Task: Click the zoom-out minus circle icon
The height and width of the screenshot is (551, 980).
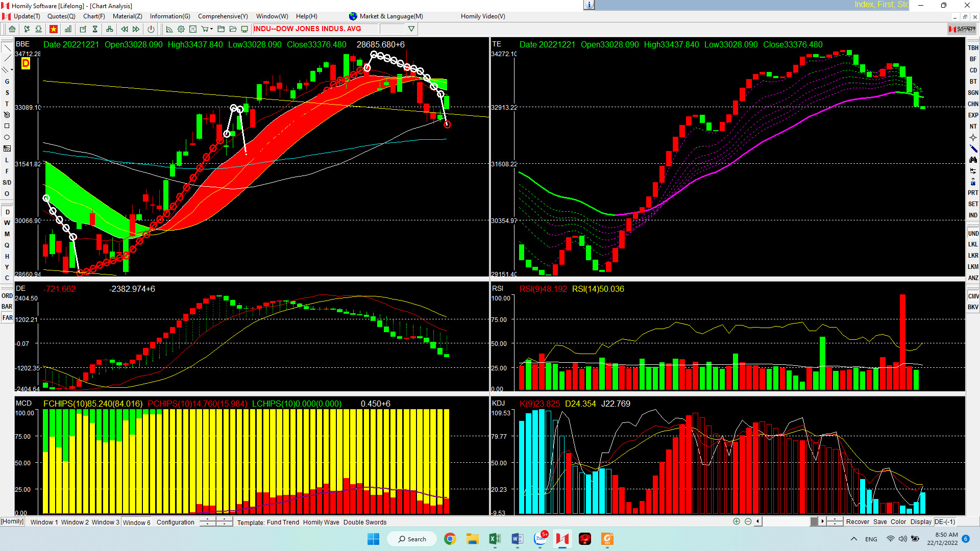Action: [x=748, y=521]
